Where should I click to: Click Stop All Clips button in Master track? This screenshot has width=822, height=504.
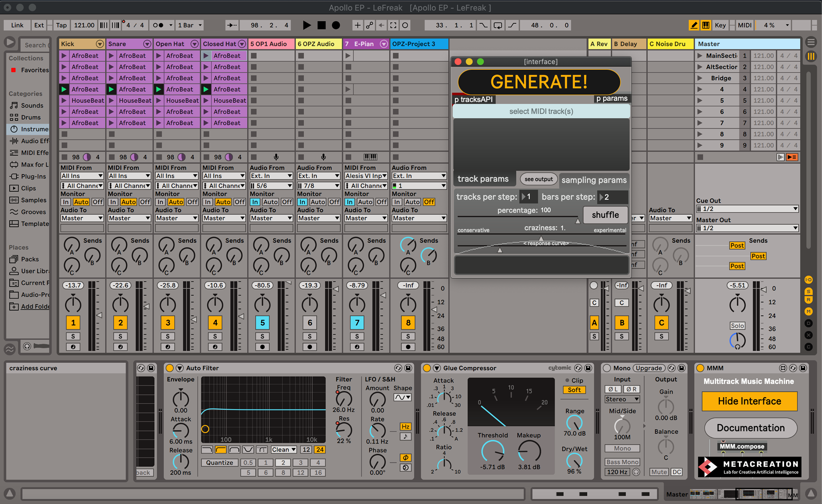[x=700, y=157]
